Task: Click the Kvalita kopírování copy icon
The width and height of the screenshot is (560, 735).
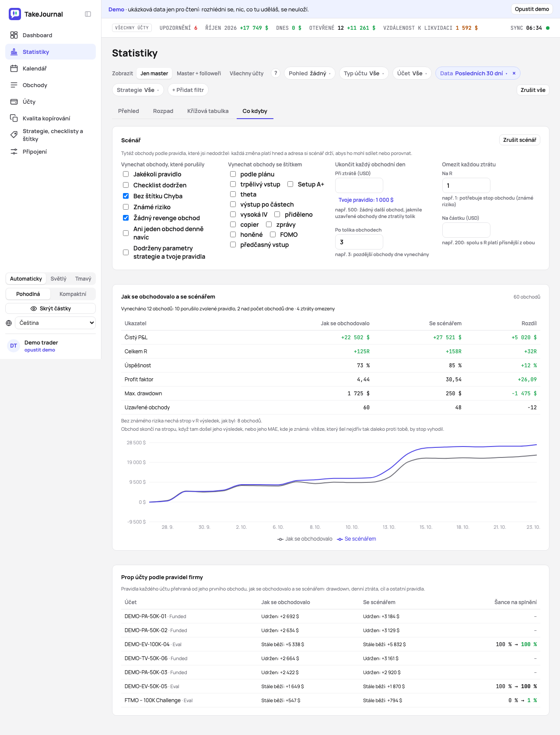Action: coord(14,118)
